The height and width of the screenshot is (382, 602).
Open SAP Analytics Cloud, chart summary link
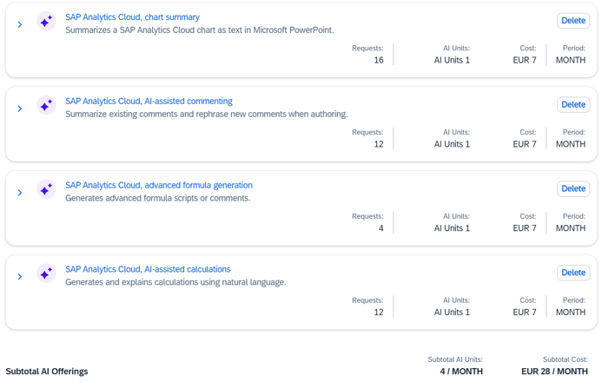[x=132, y=17]
